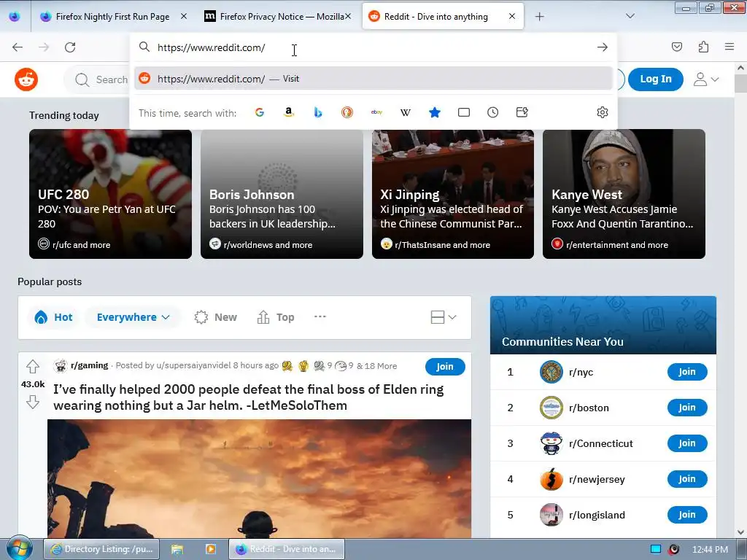
Task: Click the Go arrow in the address bar
Action: pos(602,47)
